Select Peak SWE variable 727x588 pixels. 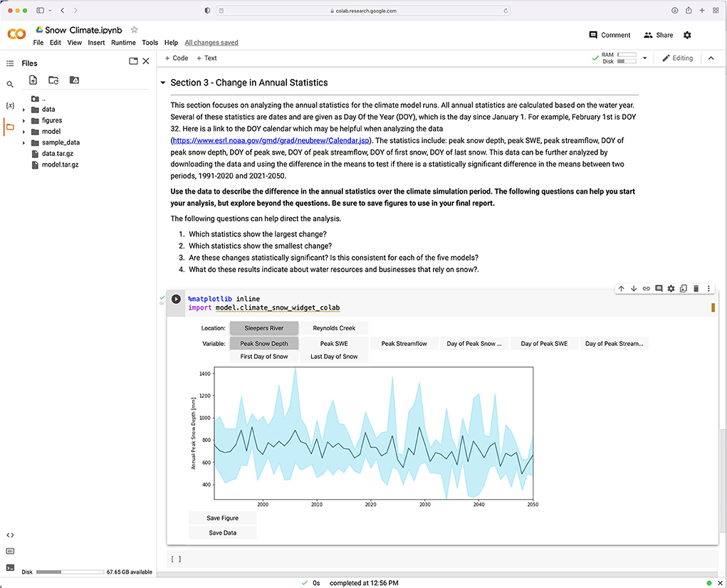click(x=334, y=343)
